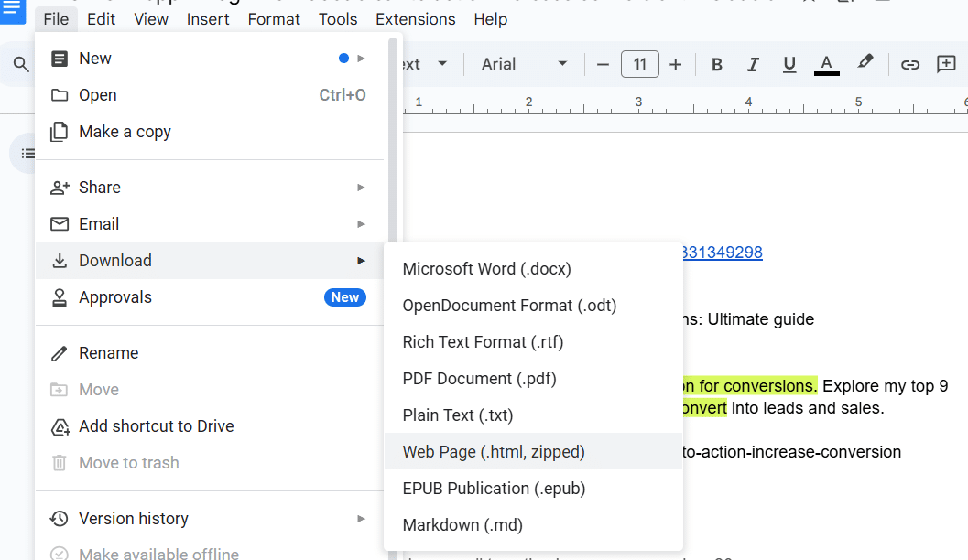Open the Help menu
This screenshot has width=968, height=560.
click(x=491, y=19)
